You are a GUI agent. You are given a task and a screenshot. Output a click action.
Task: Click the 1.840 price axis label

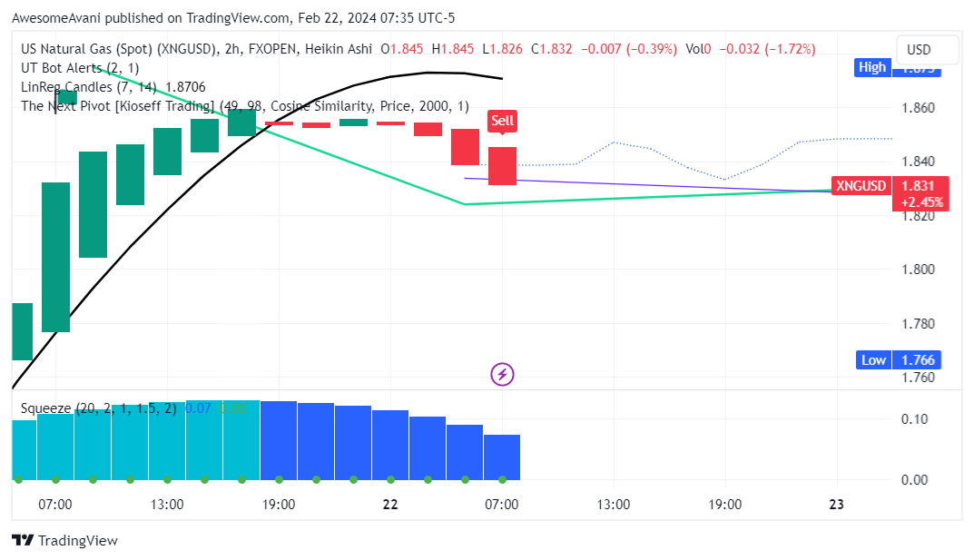tap(918, 162)
